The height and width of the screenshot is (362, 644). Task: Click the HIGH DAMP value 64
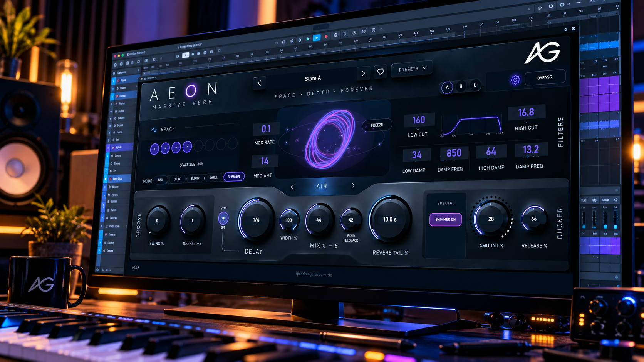(491, 151)
